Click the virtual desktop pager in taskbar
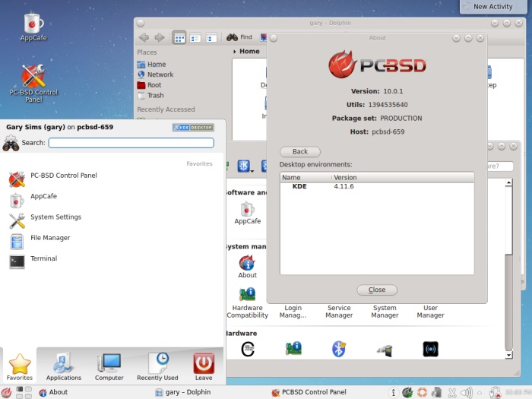 pos(24,393)
